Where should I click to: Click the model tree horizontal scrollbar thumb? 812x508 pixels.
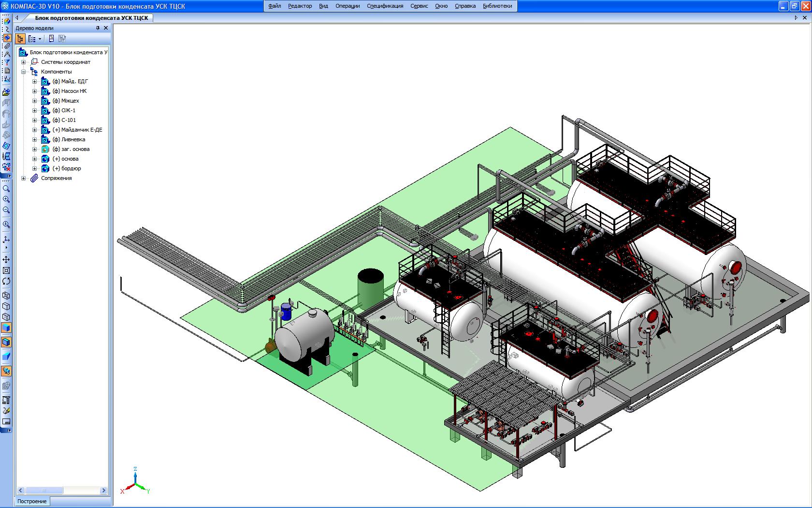[44, 491]
